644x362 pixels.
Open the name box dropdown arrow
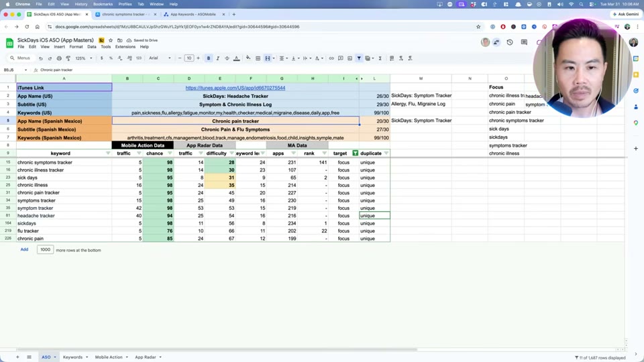[25, 70]
